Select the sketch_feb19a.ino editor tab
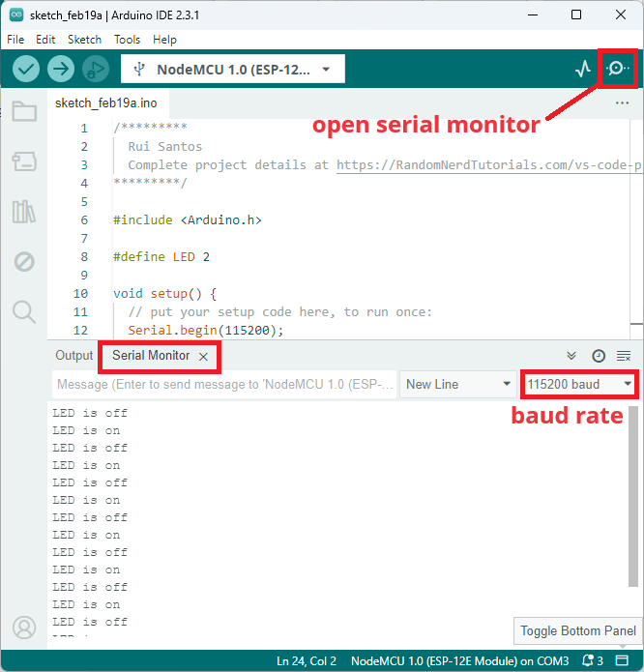 tap(106, 102)
